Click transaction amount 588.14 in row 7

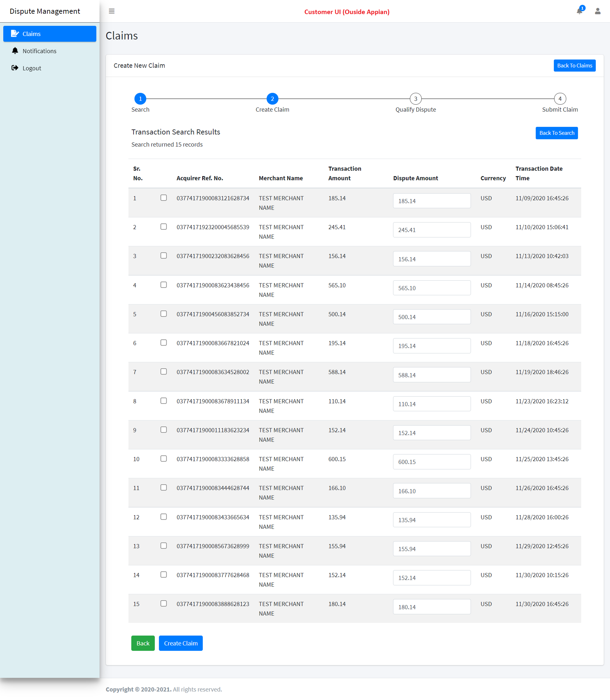coord(337,372)
